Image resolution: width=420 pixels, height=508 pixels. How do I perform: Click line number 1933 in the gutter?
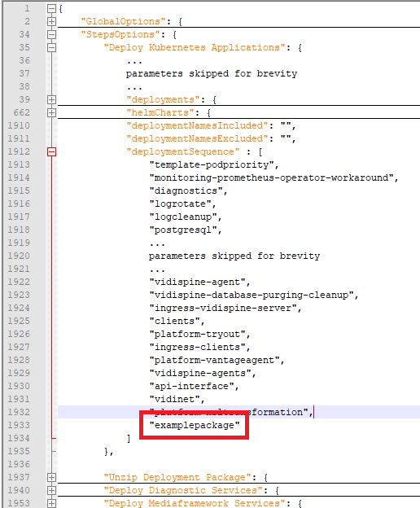coord(19,425)
